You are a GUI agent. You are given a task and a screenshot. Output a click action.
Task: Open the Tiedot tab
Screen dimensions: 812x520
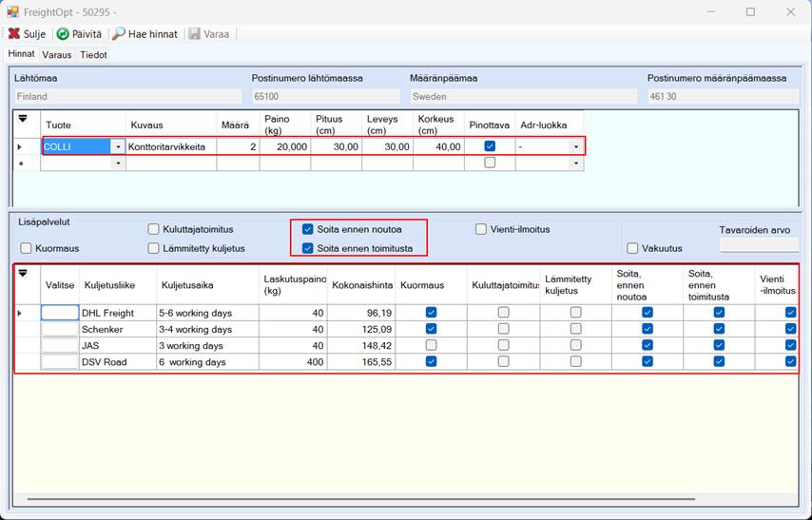[94, 54]
